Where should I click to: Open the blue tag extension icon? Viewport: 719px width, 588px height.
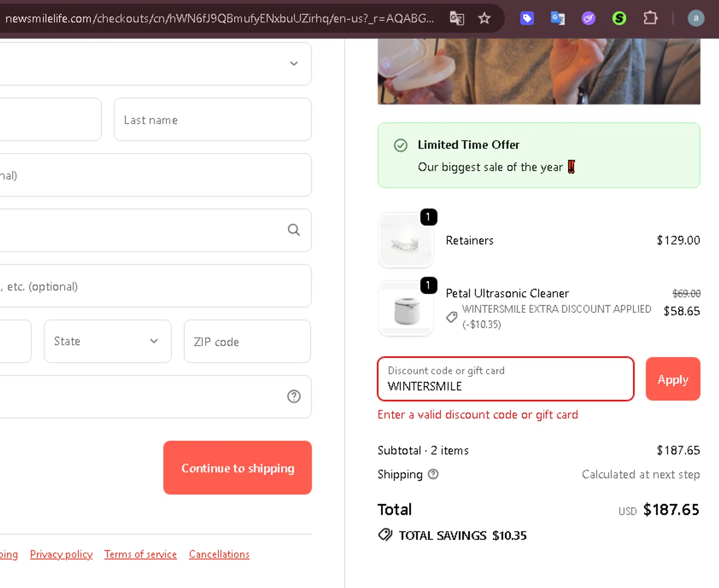click(527, 18)
